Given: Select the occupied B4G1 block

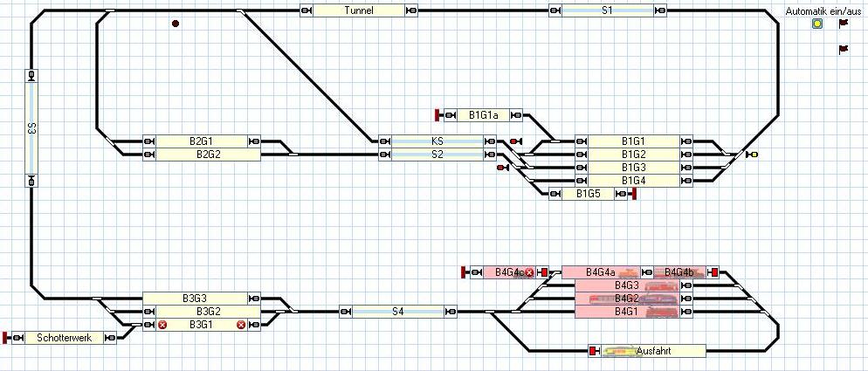Looking at the screenshot, I should coord(626,312).
